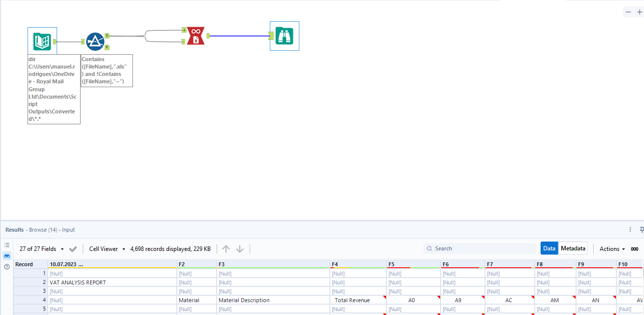Open the Actions dropdown
Image resolution: width=644 pixels, height=315 pixels.
(611, 248)
